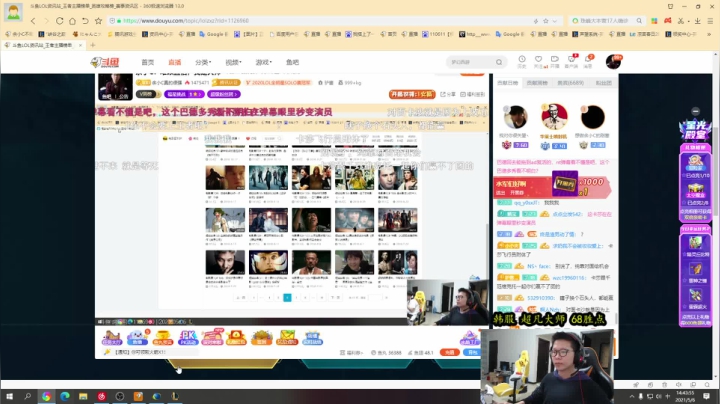Click the browser download arrow icon
The image size is (720, 404).
(698, 21)
